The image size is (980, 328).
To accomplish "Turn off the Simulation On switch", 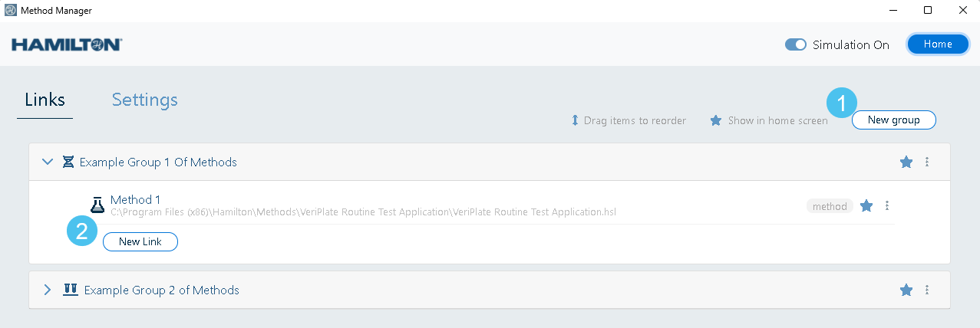I will [795, 44].
